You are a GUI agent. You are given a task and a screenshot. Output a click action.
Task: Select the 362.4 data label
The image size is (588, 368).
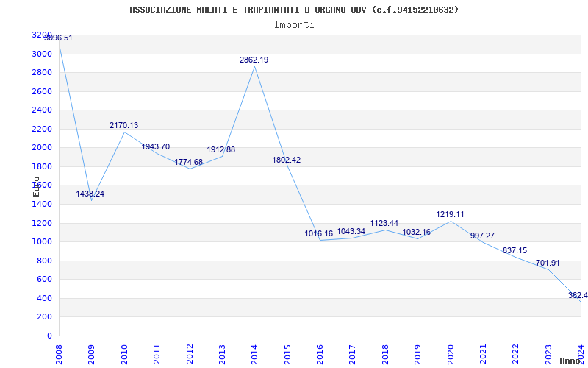(578, 296)
